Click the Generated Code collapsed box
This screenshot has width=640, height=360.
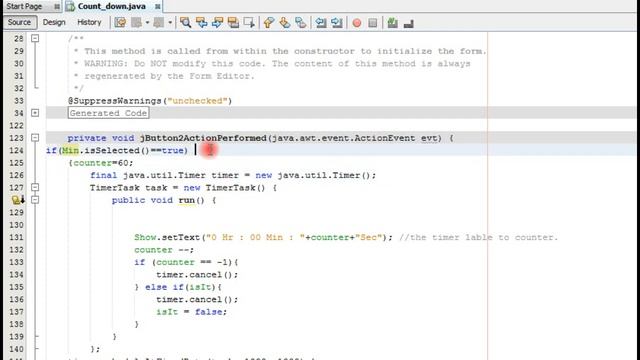[x=108, y=113]
